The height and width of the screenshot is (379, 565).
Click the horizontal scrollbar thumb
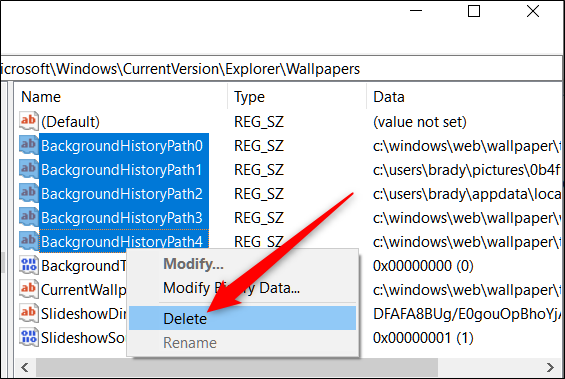coord(237,367)
